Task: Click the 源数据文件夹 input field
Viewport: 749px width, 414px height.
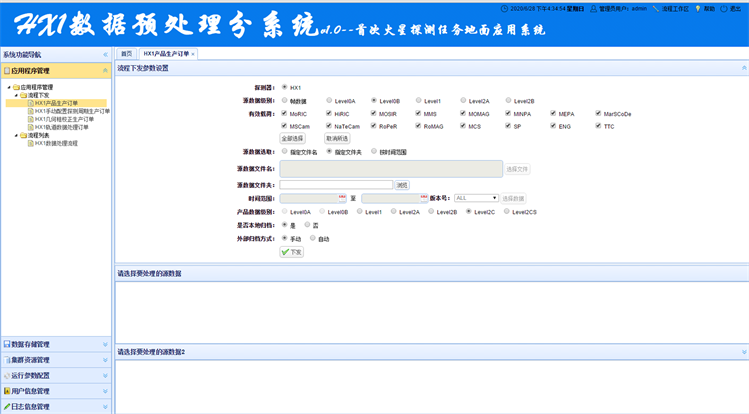Action: [x=335, y=185]
